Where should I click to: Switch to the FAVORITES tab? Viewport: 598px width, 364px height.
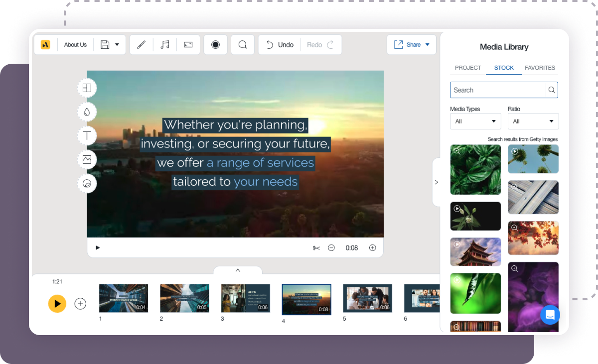(540, 68)
